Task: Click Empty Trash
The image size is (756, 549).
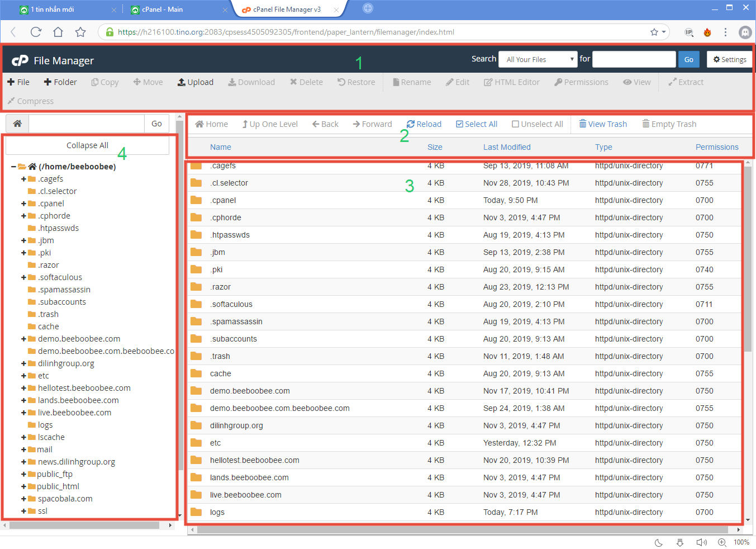Action: (x=669, y=124)
